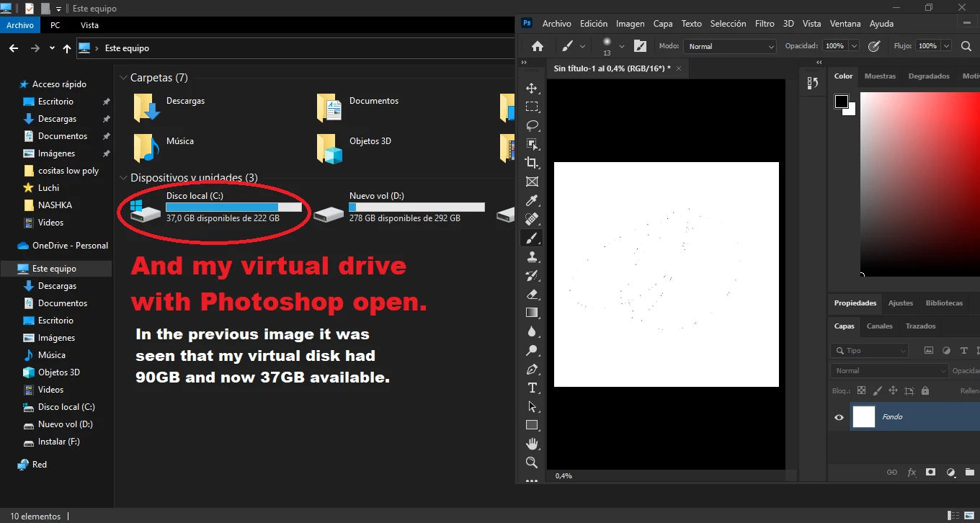Select the Frame tool
This screenshot has width=980, height=523.
[x=532, y=182]
